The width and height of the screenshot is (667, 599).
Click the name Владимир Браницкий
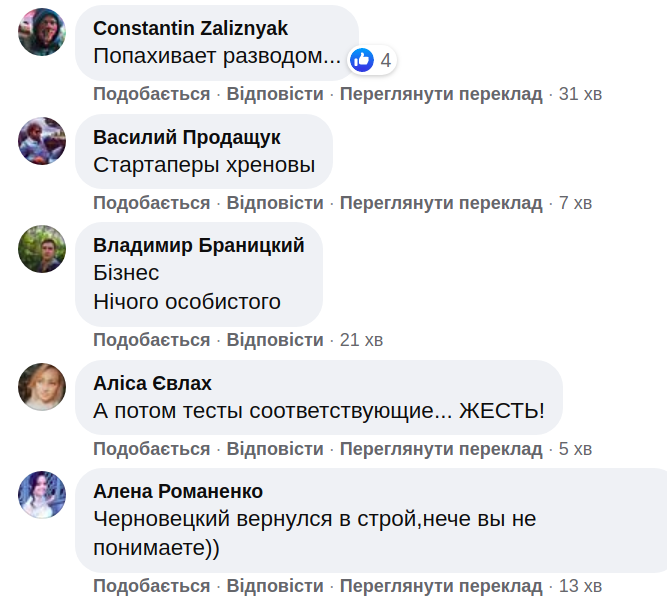click(x=199, y=245)
